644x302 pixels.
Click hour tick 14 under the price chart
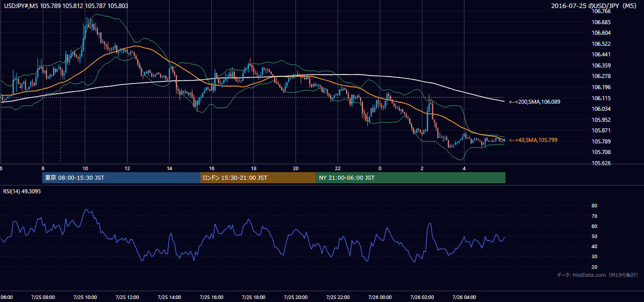(169, 169)
